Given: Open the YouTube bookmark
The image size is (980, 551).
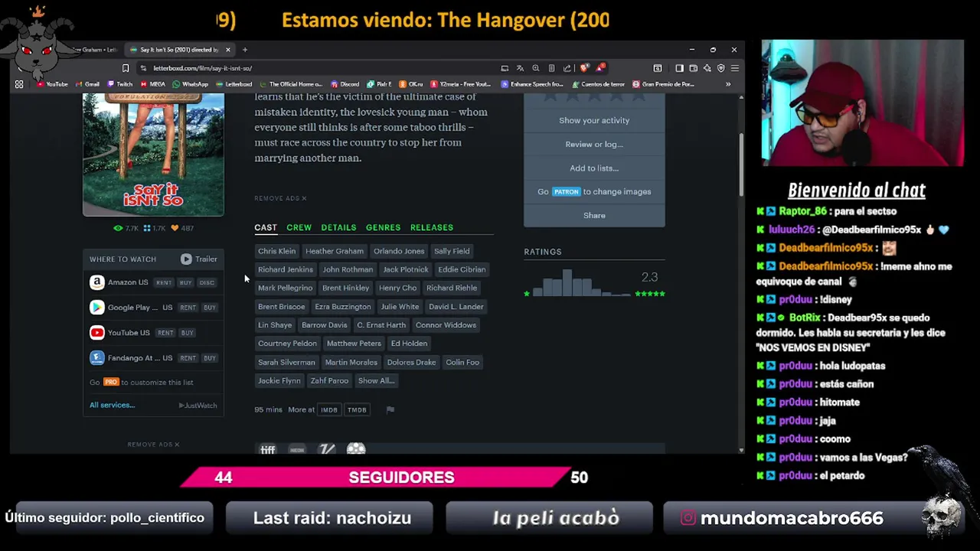Looking at the screenshot, I should (51, 84).
